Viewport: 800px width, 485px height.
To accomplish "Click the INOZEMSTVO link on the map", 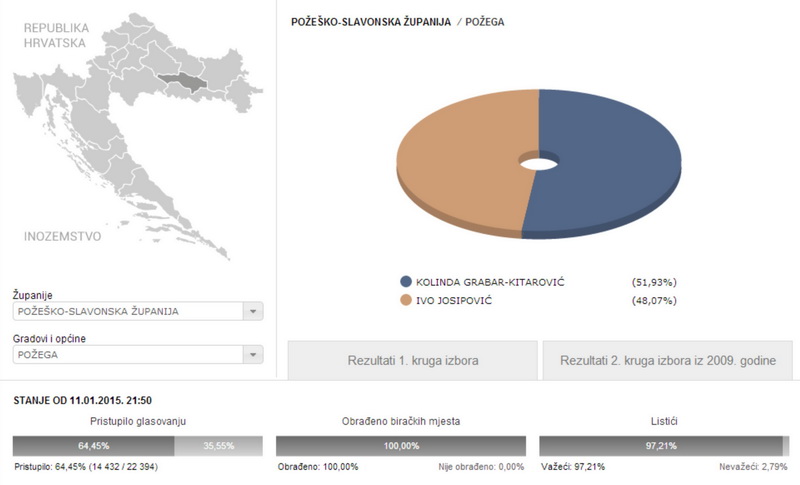I will tap(62, 236).
